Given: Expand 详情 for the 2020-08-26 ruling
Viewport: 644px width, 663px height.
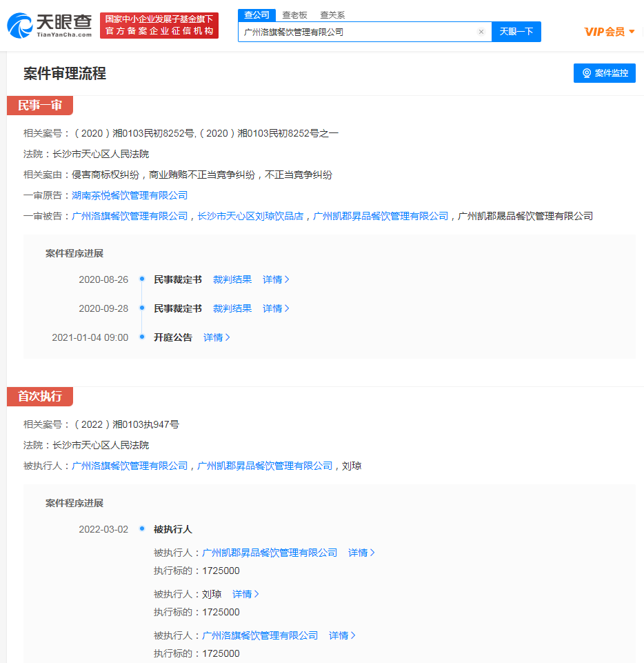Looking at the screenshot, I should [x=276, y=279].
